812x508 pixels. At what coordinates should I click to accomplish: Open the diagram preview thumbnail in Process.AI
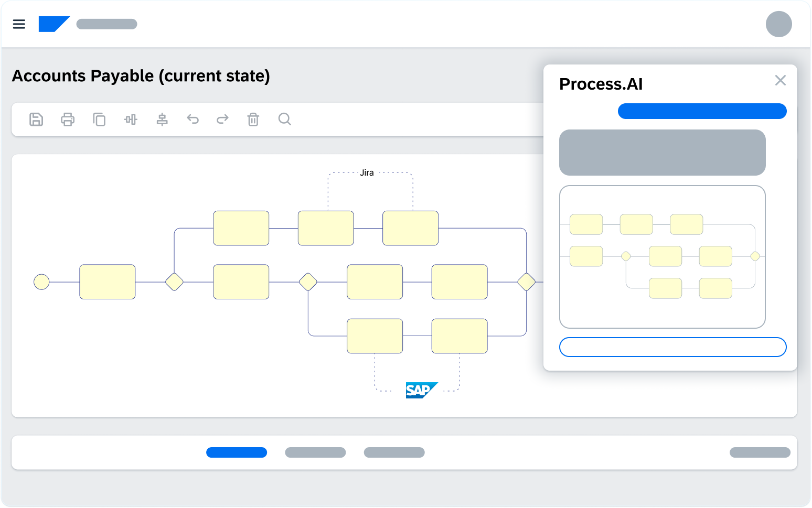[x=662, y=257]
